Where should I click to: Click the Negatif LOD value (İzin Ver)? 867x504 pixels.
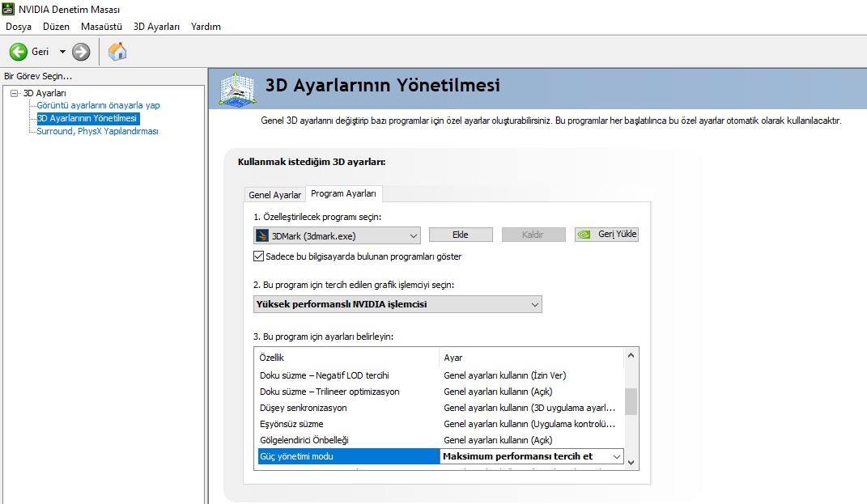(504, 375)
